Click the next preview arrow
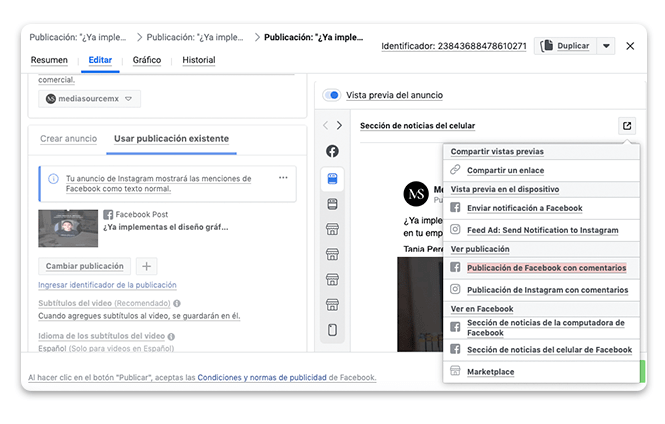The image size is (665, 424). (x=340, y=126)
